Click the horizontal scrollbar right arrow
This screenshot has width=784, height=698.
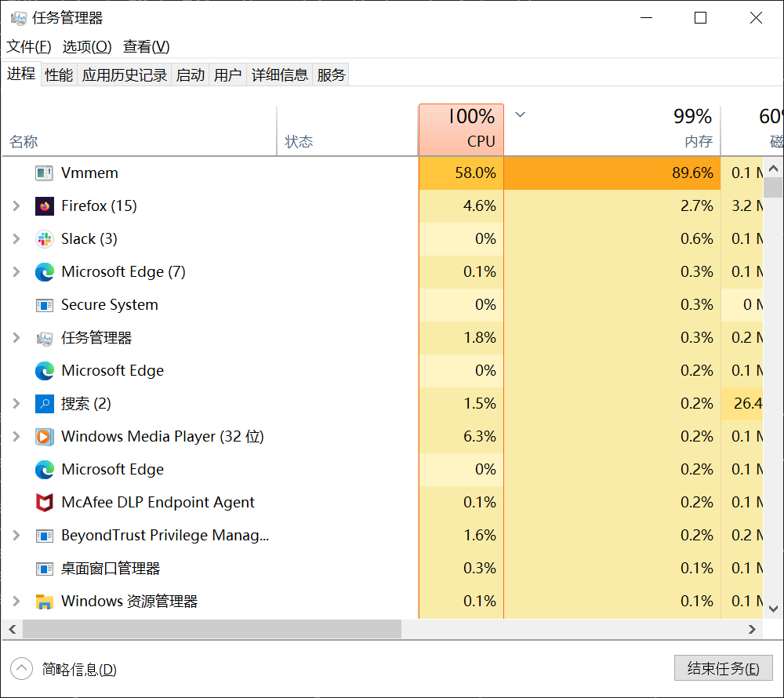click(752, 629)
